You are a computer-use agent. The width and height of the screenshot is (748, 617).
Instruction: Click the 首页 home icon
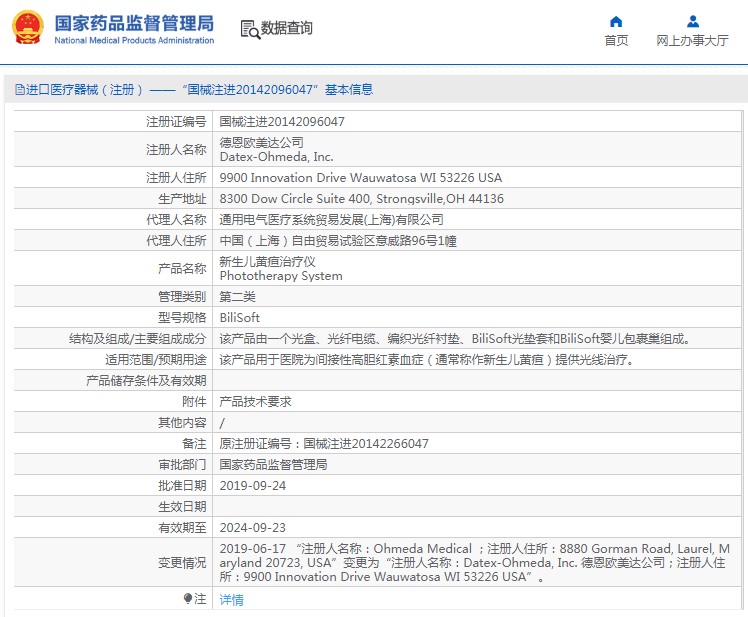click(616, 21)
